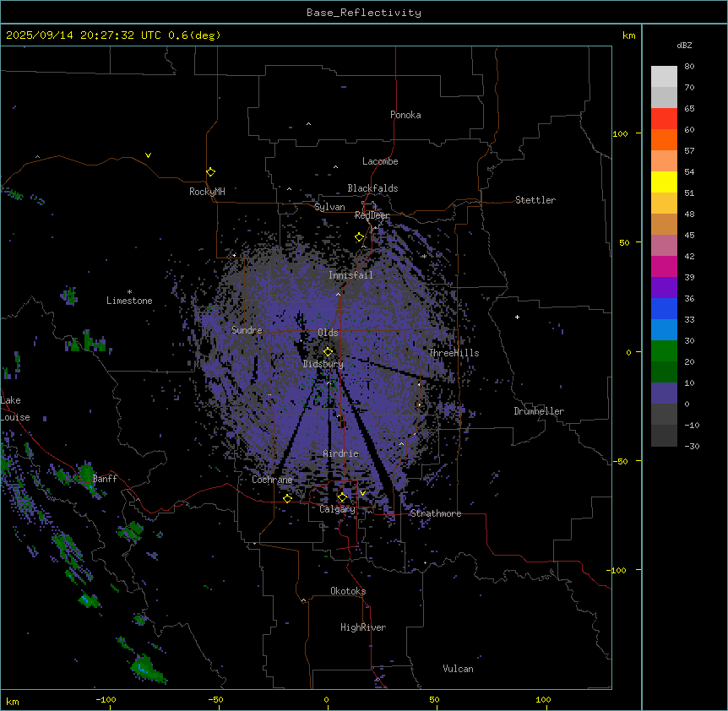Screen dimensions: 728x711
Task: Click the Base_Reflectivity title
Action: 364,13
